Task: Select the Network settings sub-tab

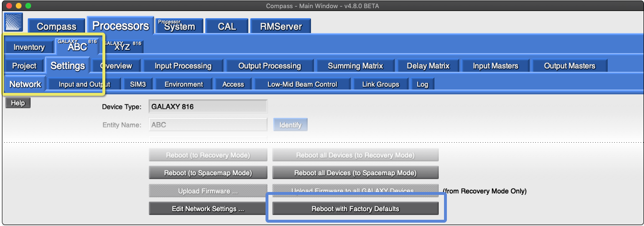Action: click(25, 84)
